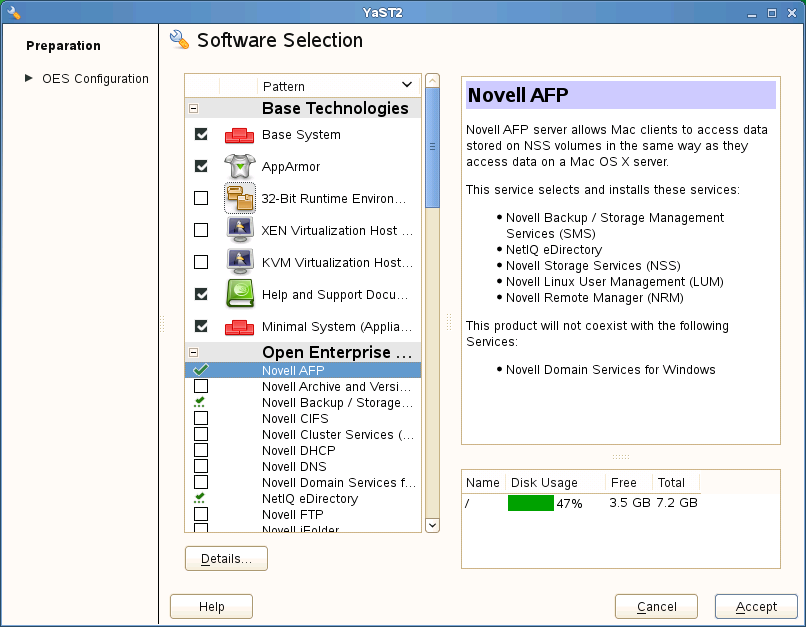Check the Novell DHCP checkbox
The width and height of the screenshot is (806, 627).
point(201,450)
